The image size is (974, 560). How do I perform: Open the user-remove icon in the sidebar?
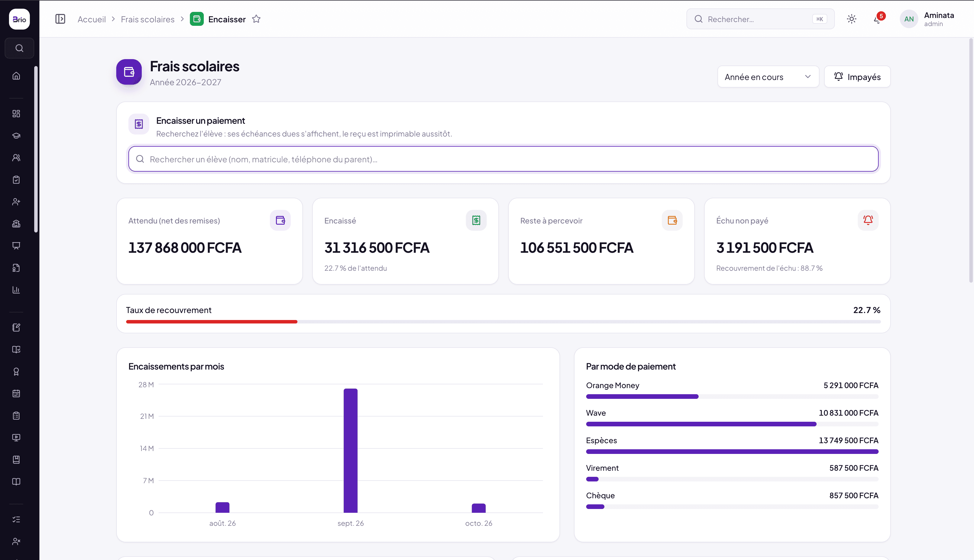pos(16,541)
